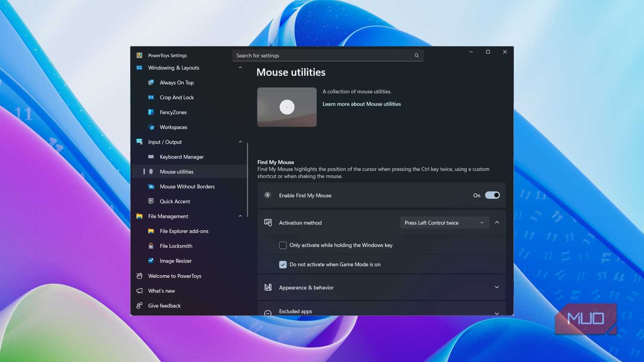This screenshot has width=644, height=362.
Task: Open the Press Left Control twice dropdown
Action: click(444, 223)
